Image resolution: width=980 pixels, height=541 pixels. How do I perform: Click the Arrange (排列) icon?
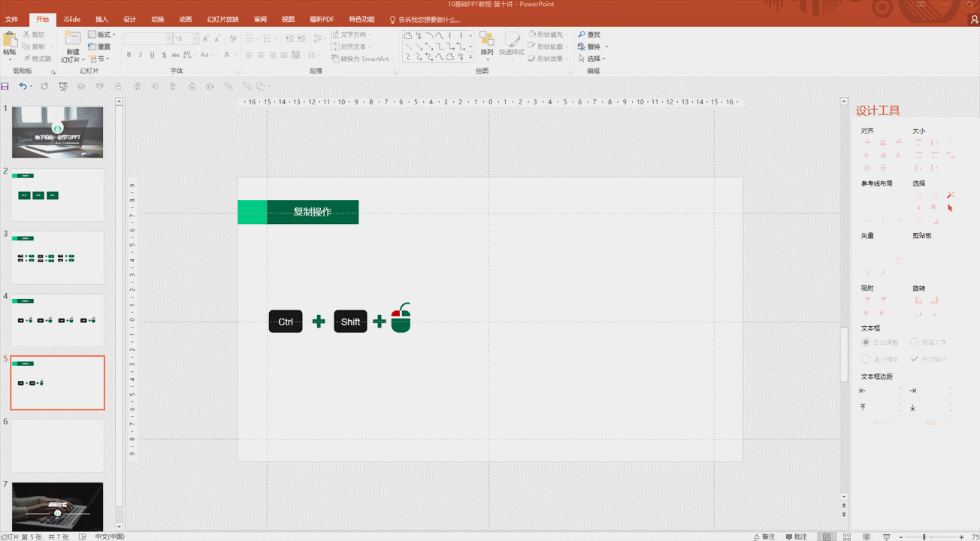coord(486,40)
